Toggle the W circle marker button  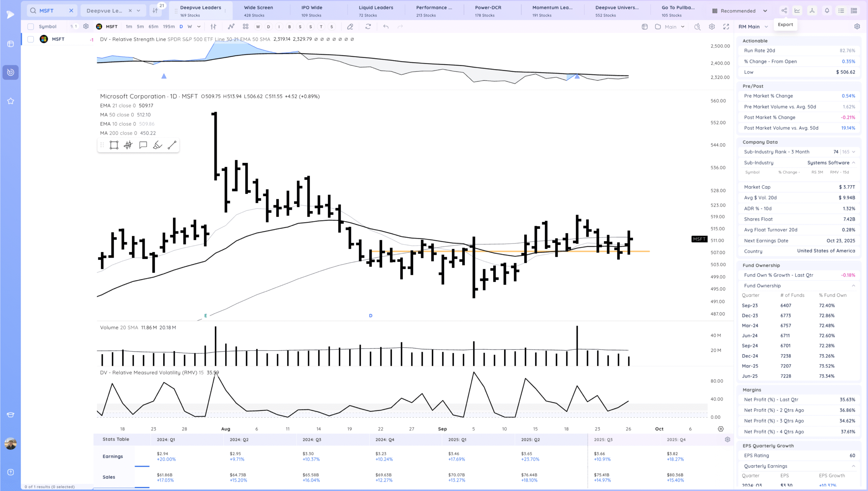[258, 26]
